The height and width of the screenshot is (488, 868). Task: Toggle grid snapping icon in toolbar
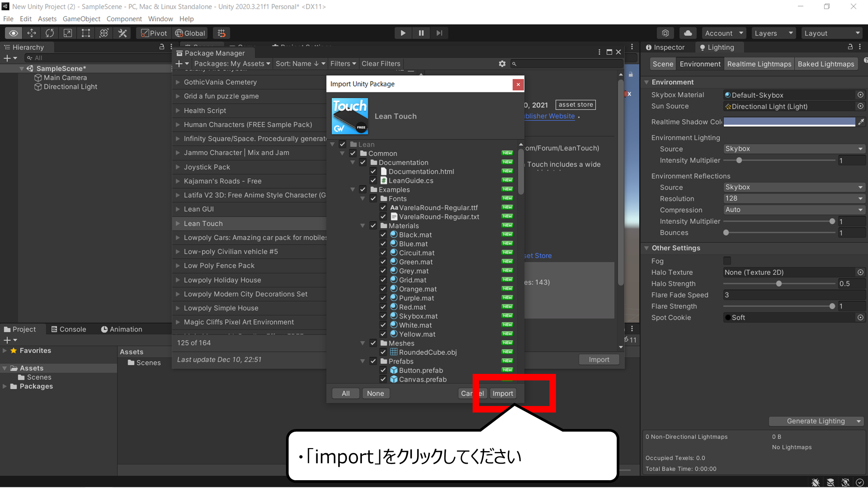click(x=221, y=33)
